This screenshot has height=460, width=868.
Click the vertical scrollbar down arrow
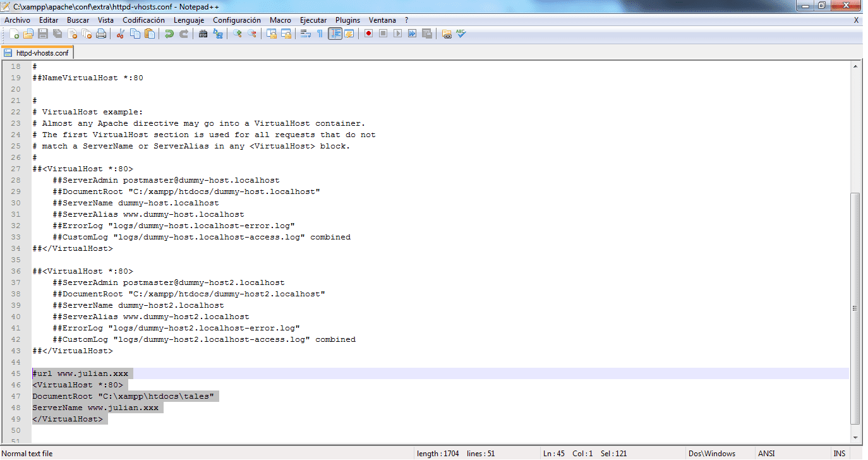click(x=856, y=437)
